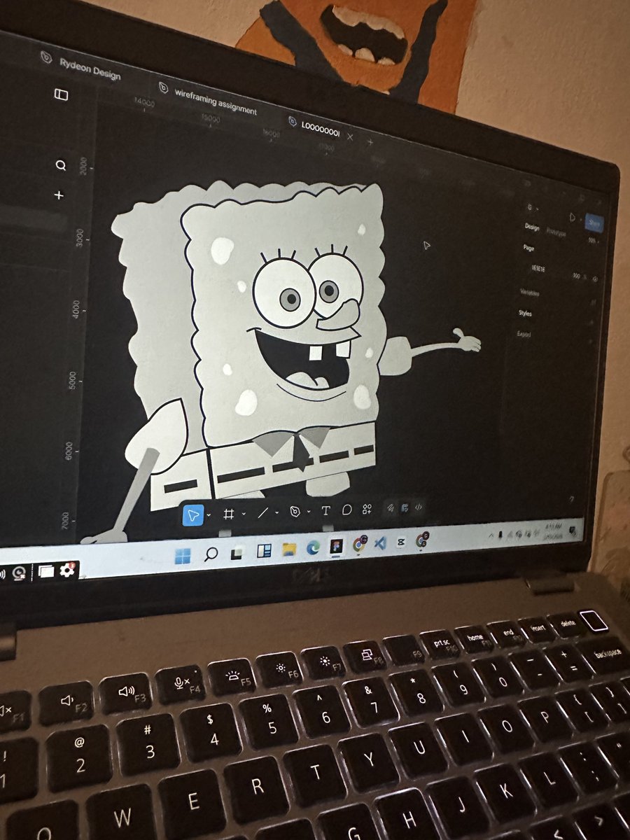Open the present options chevron

click(x=581, y=220)
